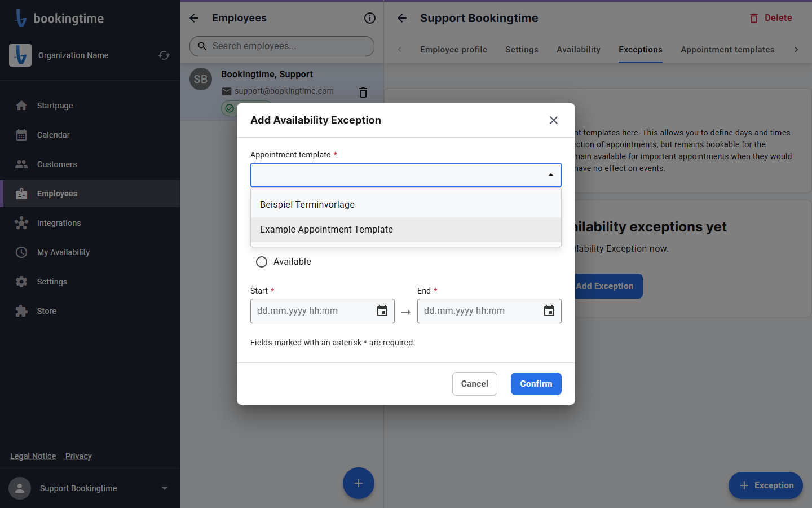Open Settings in the sidebar
This screenshot has height=508, width=812.
[90, 282]
